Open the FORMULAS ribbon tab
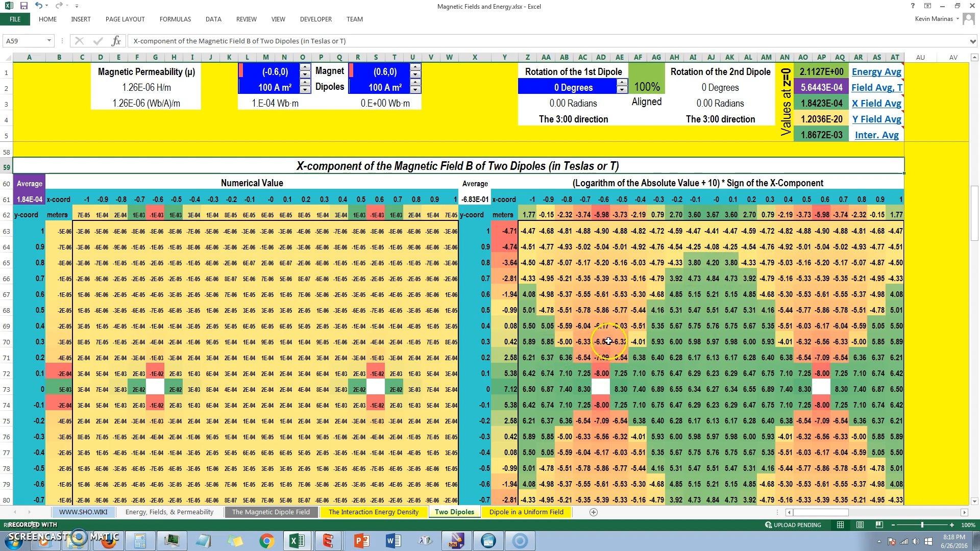 [175, 19]
